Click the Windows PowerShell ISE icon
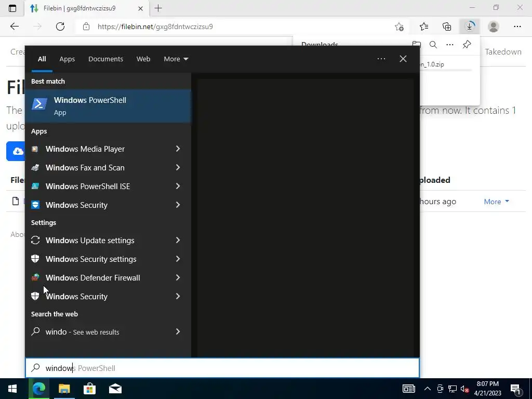 [35, 187]
